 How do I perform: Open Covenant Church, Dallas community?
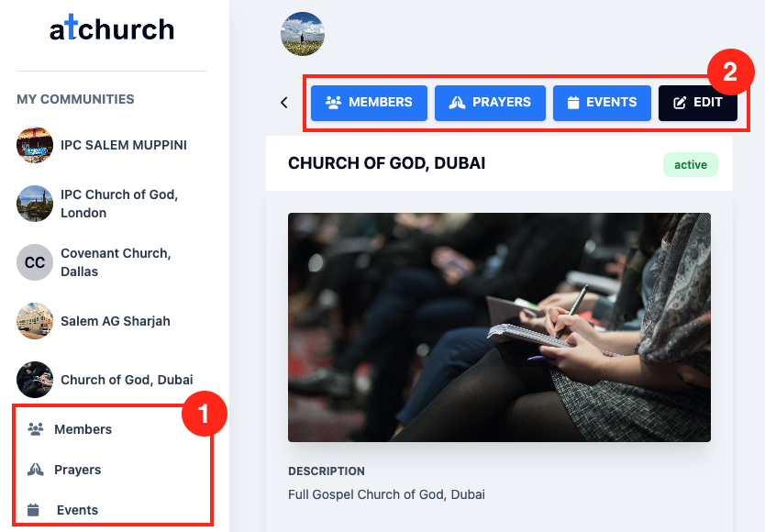click(x=116, y=262)
